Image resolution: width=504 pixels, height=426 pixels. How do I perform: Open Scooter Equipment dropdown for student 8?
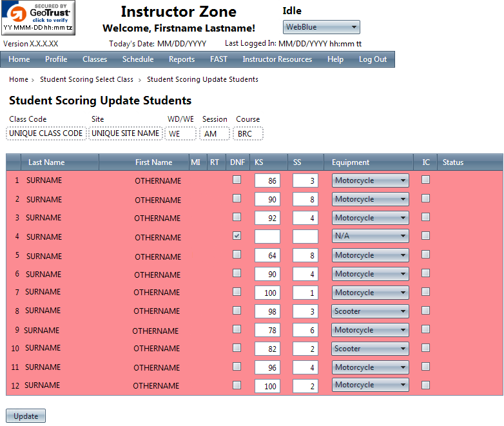click(x=371, y=311)
